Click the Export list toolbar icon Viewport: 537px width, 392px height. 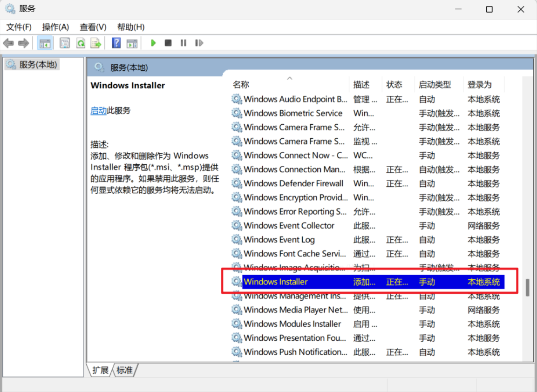click(x=96, y=43)
